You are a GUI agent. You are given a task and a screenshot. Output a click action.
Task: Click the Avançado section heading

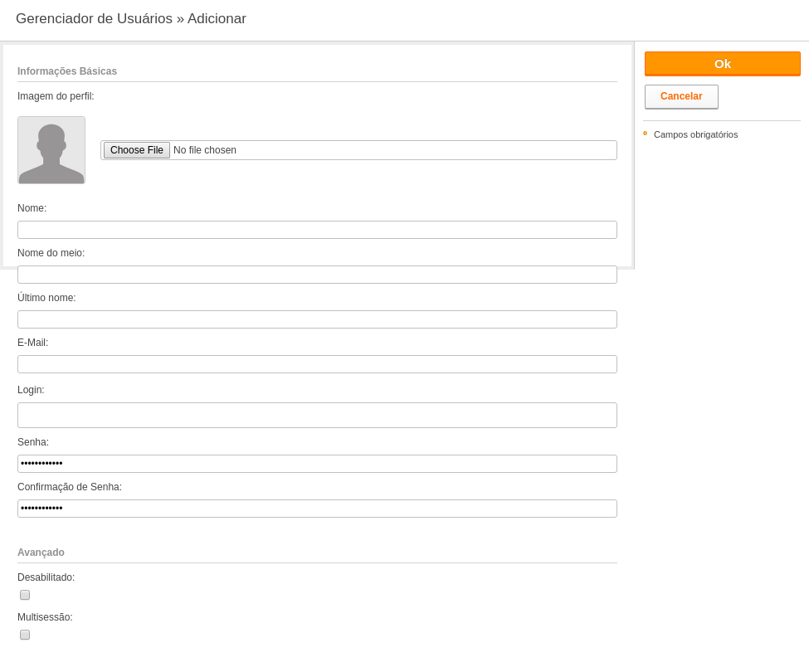(x=41, y=553)
